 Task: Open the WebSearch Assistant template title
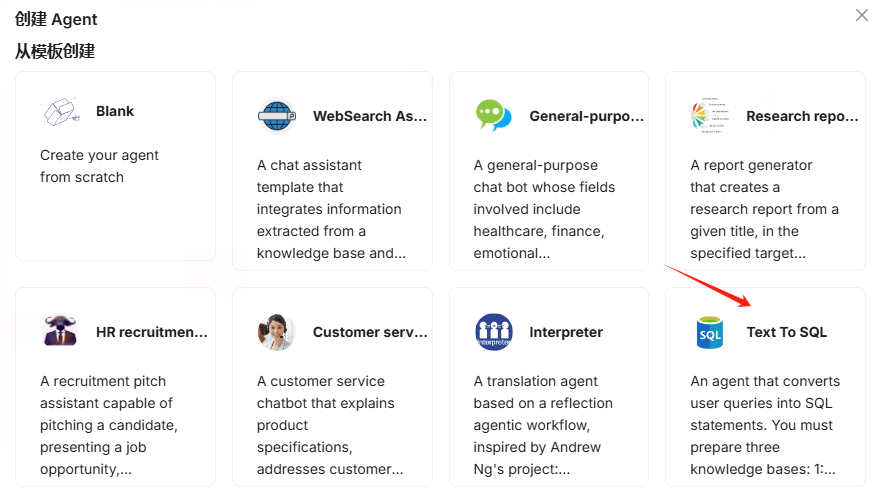pos(369,116)
